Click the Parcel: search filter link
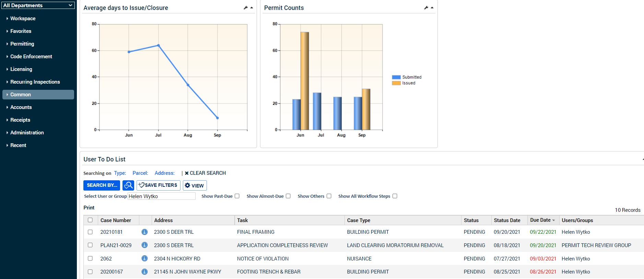644x279 pixels. [x=140, y=173]
